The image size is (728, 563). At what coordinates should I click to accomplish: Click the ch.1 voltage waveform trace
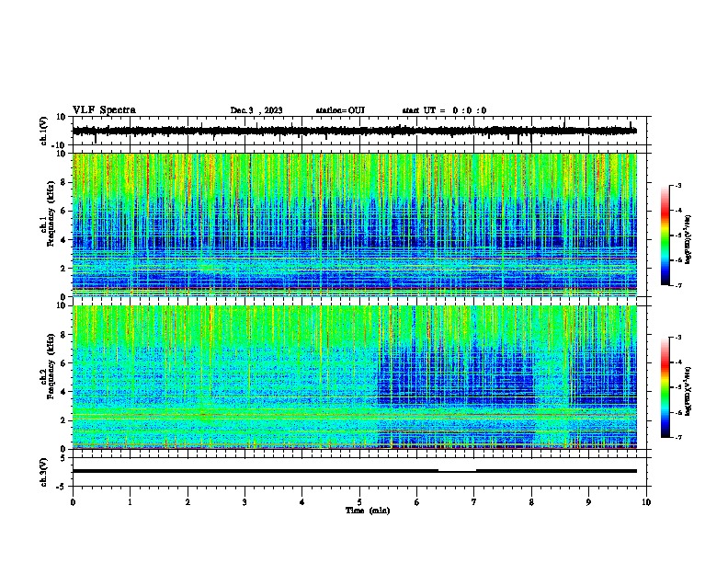[x=355, y=131]
